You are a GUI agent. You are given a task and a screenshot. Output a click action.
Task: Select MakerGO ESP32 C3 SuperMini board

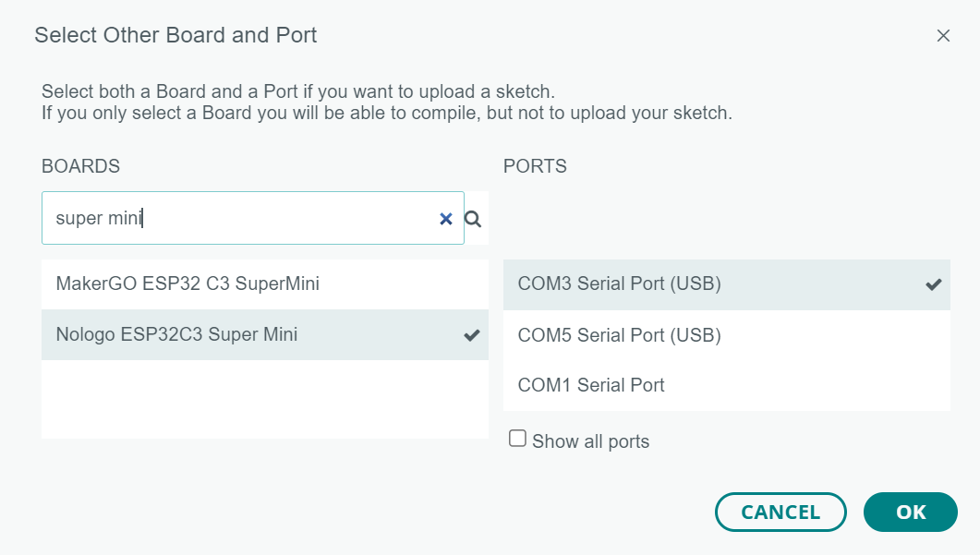[188, 284]
